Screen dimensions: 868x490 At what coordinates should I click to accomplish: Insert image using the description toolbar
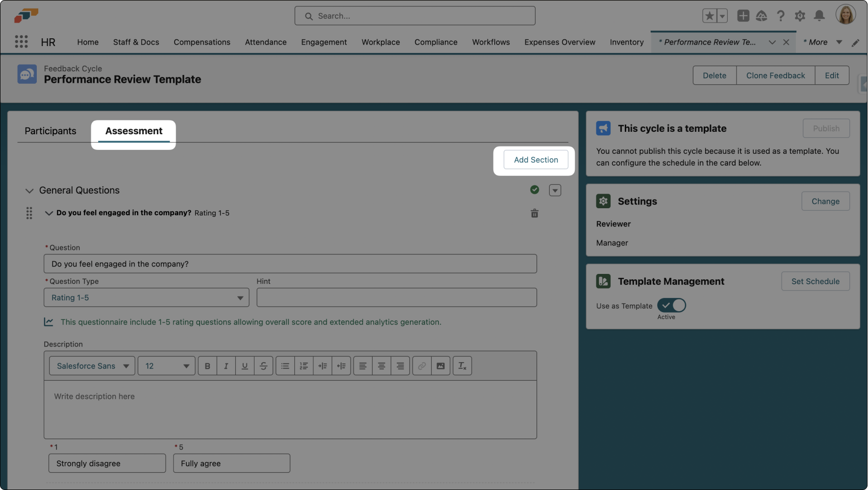tap(440, 366)
